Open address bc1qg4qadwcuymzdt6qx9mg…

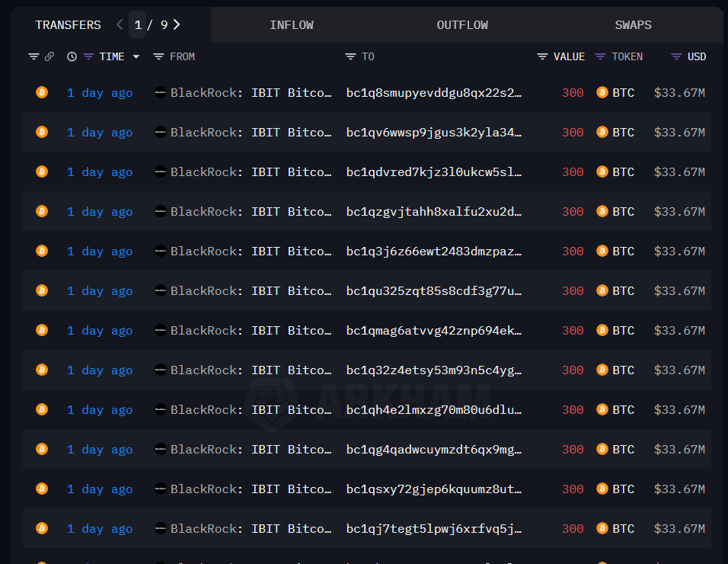(434, 450)
